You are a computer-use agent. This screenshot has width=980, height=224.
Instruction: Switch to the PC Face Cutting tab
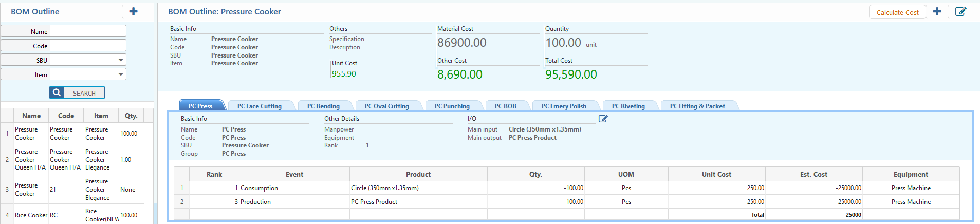pyautogui.click(x=259, y=106)
